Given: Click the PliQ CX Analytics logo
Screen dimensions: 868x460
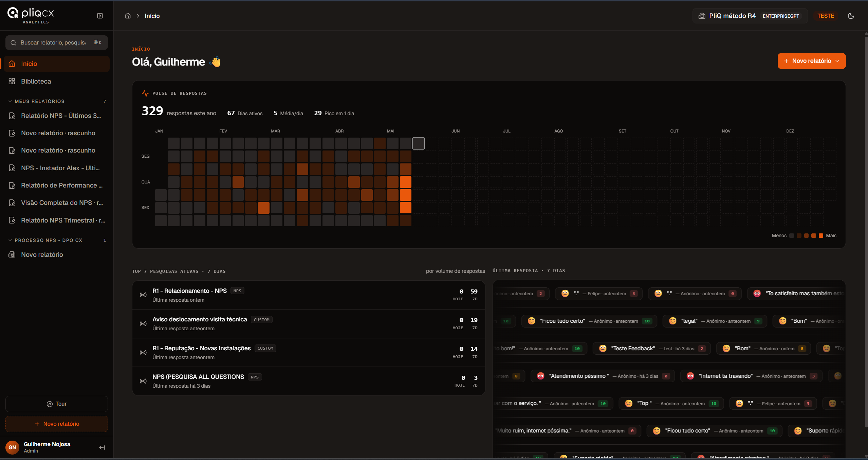Looking at the screenshot, I should coord(31,16).
